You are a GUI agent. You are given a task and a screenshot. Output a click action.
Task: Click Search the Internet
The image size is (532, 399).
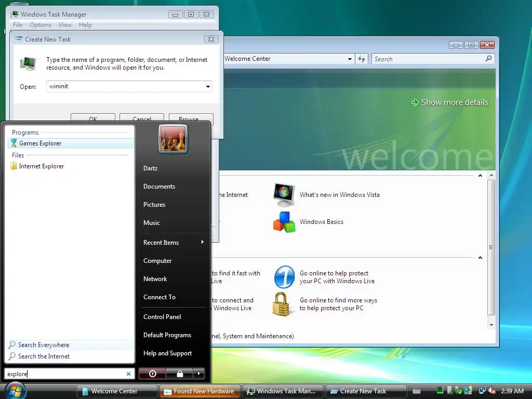click(70, 356)
